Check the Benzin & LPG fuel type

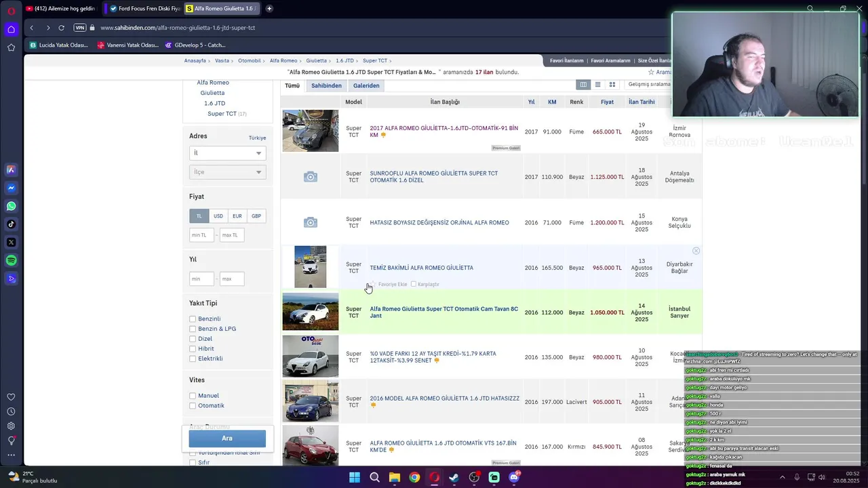pyautogui.click(x=193, y=329)
